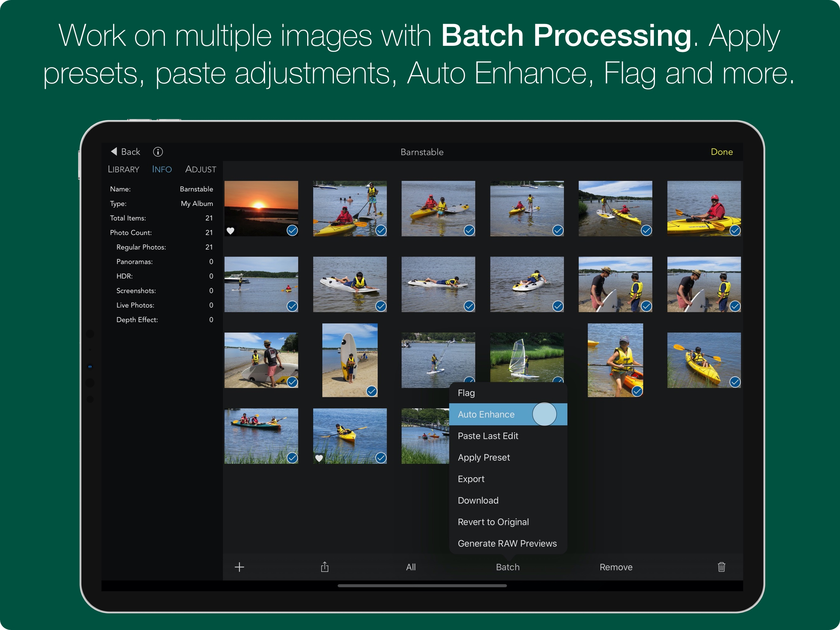Deselect checkmark on the sunset photo
Image resolution: width=840 pixels, height=630 pixels.
click(x=292, y=231)
